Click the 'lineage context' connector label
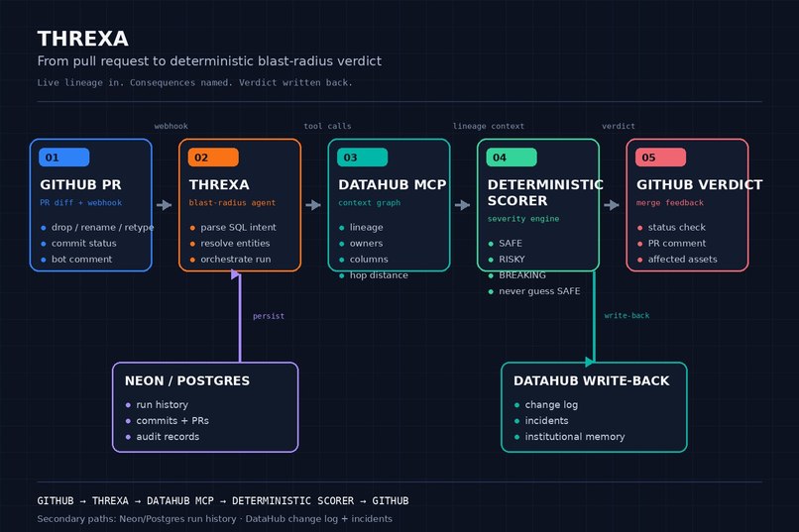799x532 pixels. pyautogui.click(x=488, y=126)
